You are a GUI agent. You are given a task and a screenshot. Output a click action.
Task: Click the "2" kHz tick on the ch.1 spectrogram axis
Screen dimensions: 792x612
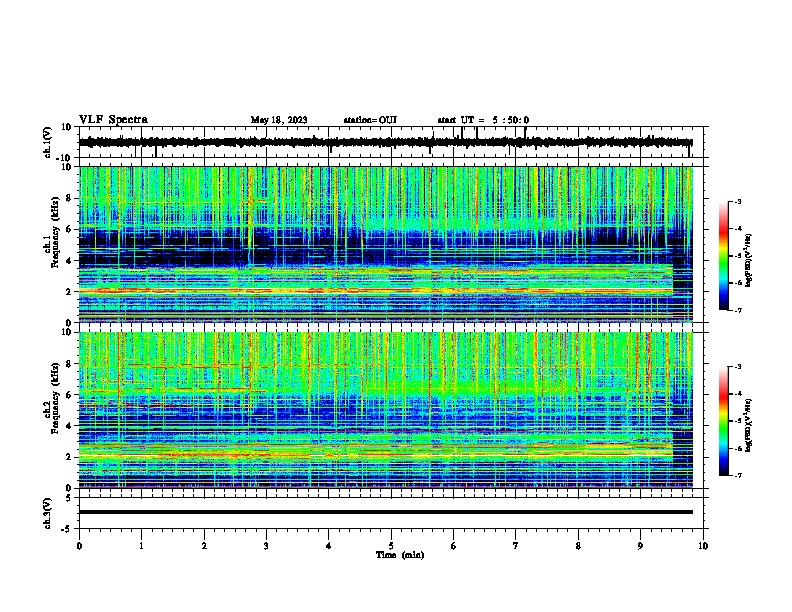tap(69, 292)
